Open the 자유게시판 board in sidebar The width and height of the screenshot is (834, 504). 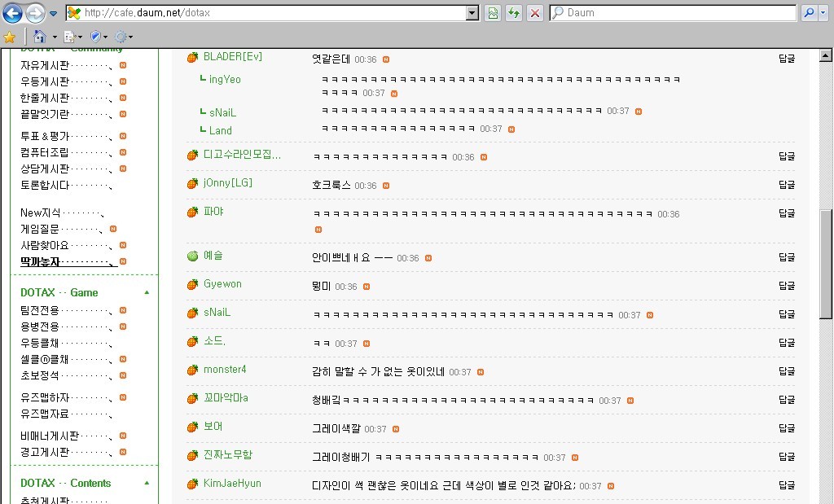[46, 65]
